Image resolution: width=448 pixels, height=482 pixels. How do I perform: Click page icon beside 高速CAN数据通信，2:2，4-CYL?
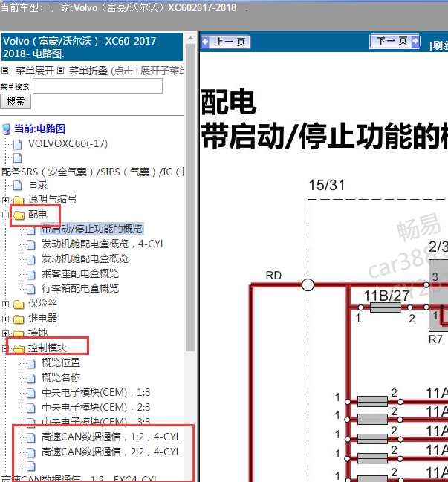click(31, 452)
